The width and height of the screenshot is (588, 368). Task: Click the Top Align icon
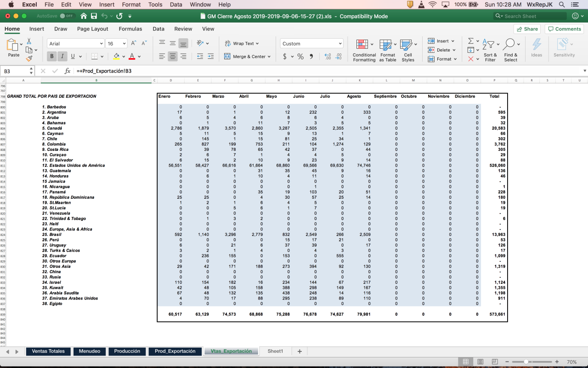tap(162, 43)
